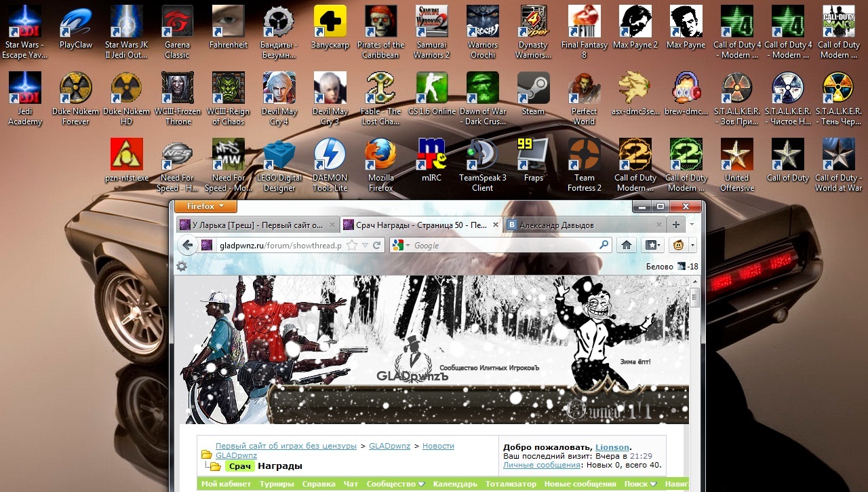This screenshot has width=868, height=492.
Task: Click the Белово -18 weather indicator
Action: tap(673, 267)
